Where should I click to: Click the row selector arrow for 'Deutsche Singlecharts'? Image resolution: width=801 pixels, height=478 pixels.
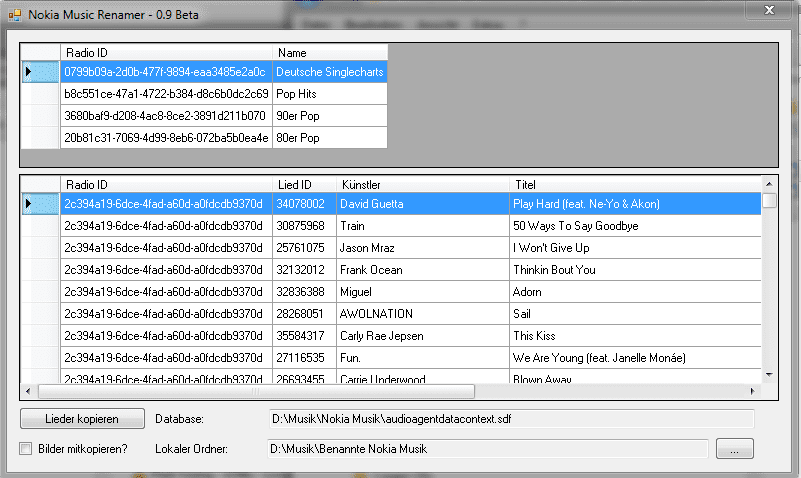coord(28,72)
